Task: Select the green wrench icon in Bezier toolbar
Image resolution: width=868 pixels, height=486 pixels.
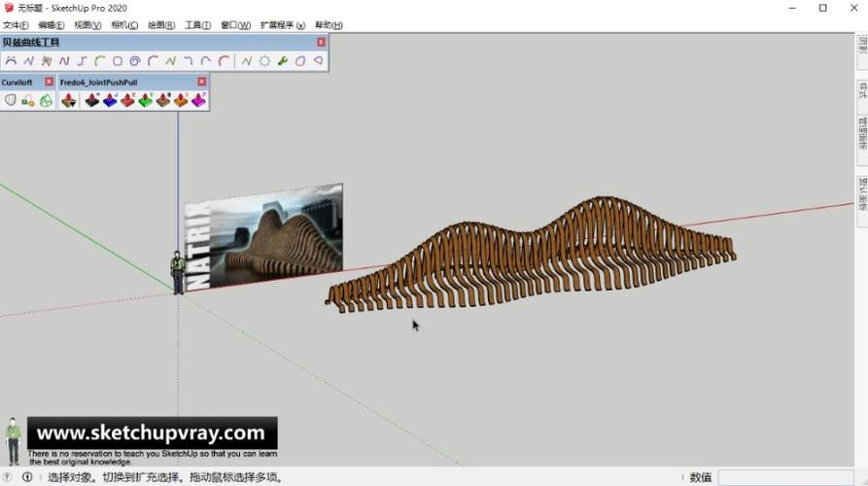Action: (282, 61)
